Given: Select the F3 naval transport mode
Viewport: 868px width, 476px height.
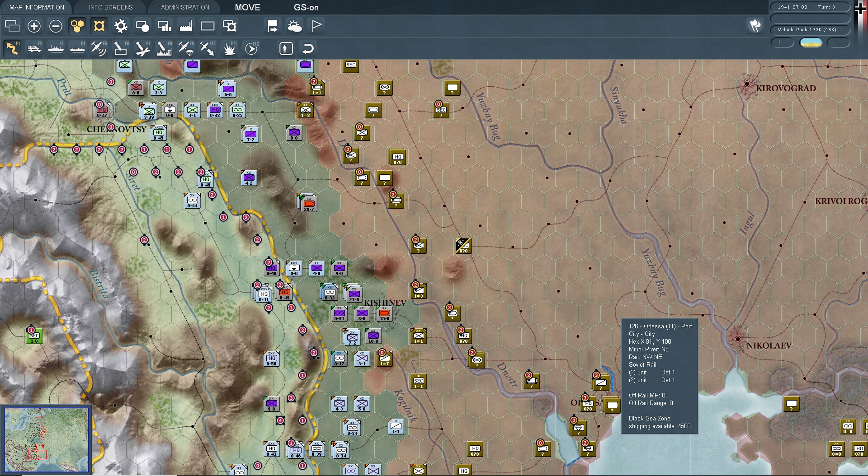Looking at the screenshot, I should point(56,48).
